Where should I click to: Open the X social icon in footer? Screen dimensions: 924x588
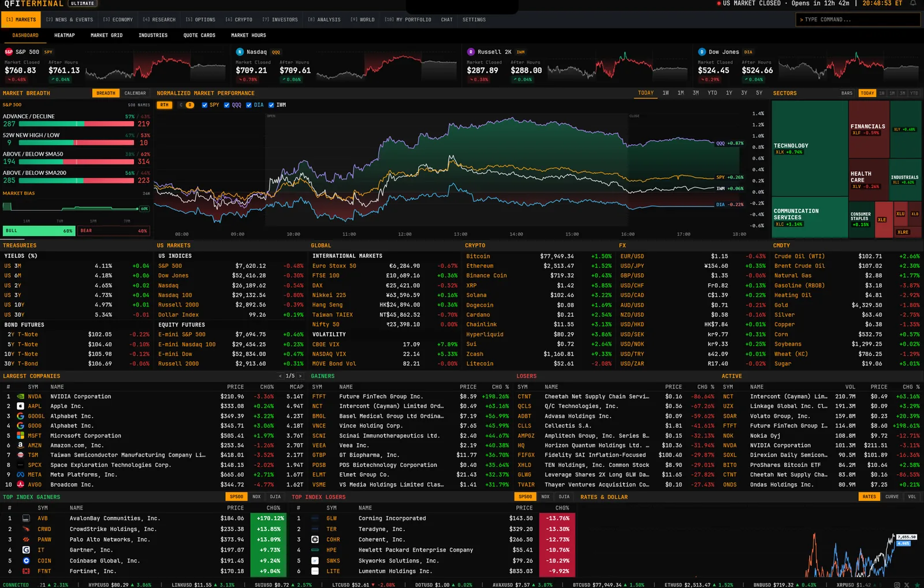coord(907,585)
